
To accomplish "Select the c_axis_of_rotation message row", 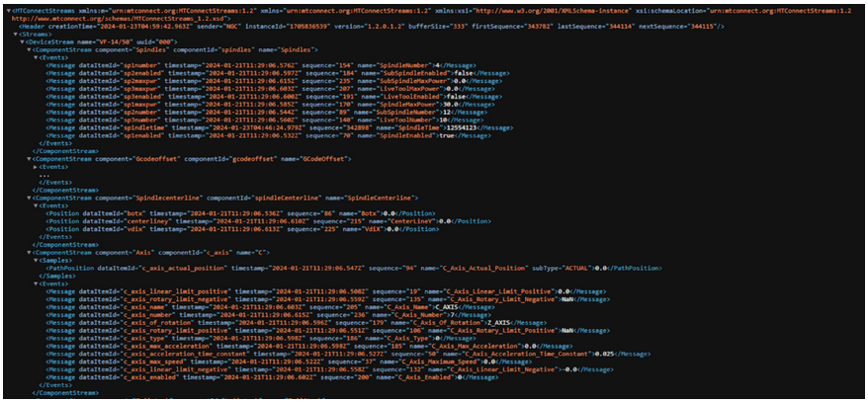I will [297, 322].
